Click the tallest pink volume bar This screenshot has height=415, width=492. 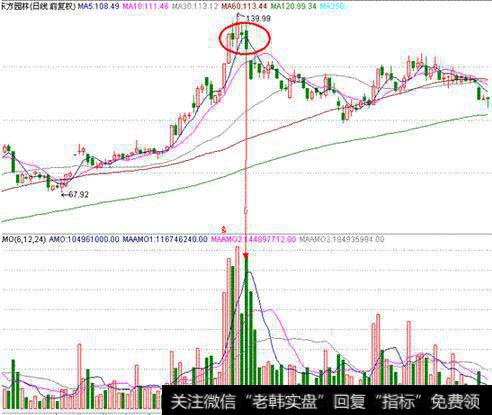coord(237,315)
